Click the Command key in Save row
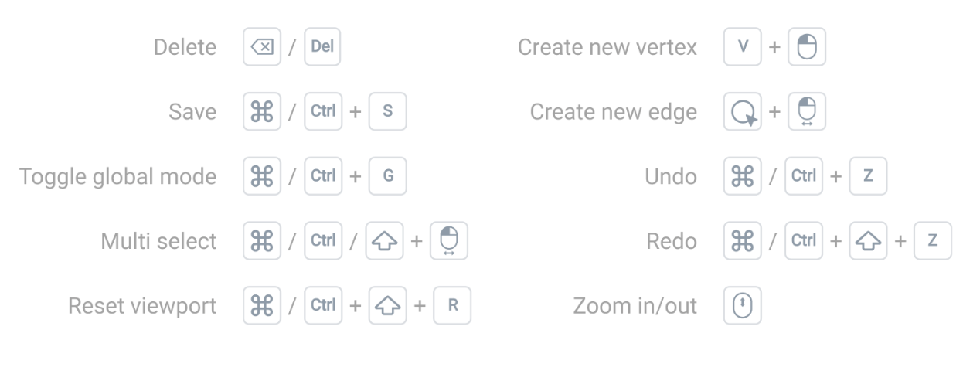Viewport: 980px width, 374px height. point(262,112)
